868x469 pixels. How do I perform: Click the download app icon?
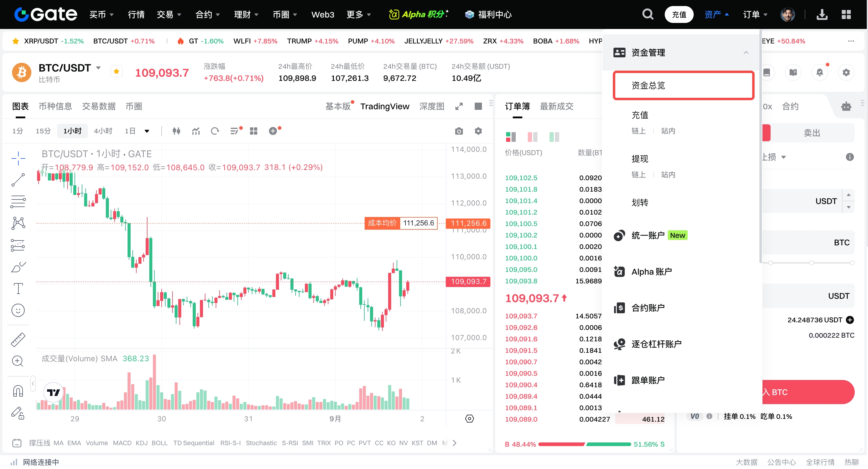822,14
